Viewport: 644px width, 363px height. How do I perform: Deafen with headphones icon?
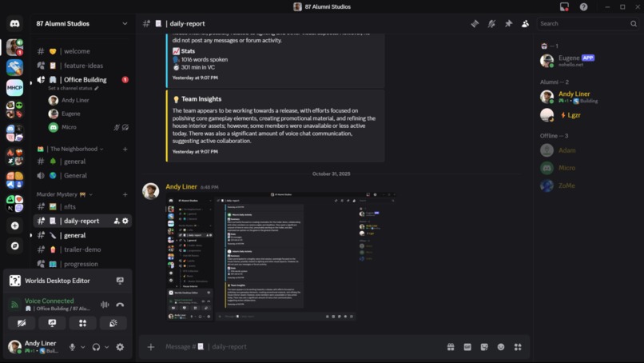point(96,347)
